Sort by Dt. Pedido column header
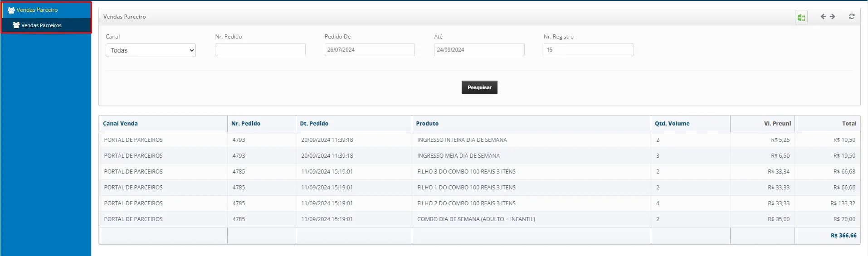Viewport: 868px width, 256px height. pyautogui.click(x=314, y=124)
